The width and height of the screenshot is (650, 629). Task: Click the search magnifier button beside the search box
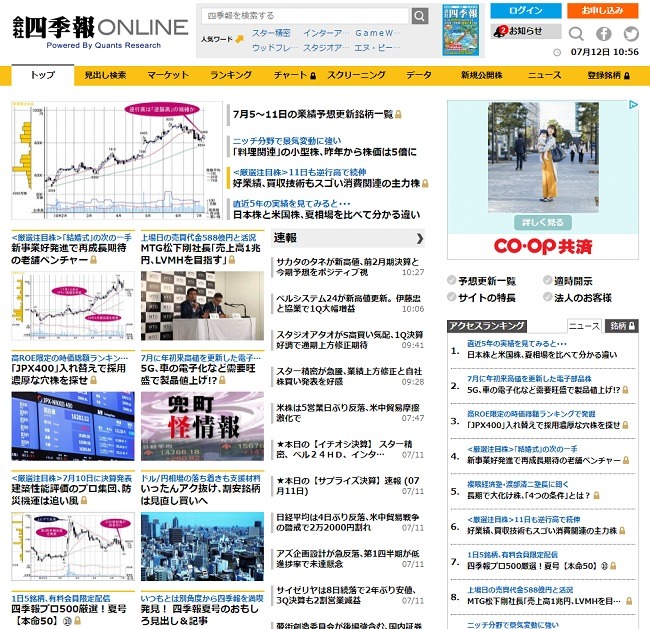[420, 16]
